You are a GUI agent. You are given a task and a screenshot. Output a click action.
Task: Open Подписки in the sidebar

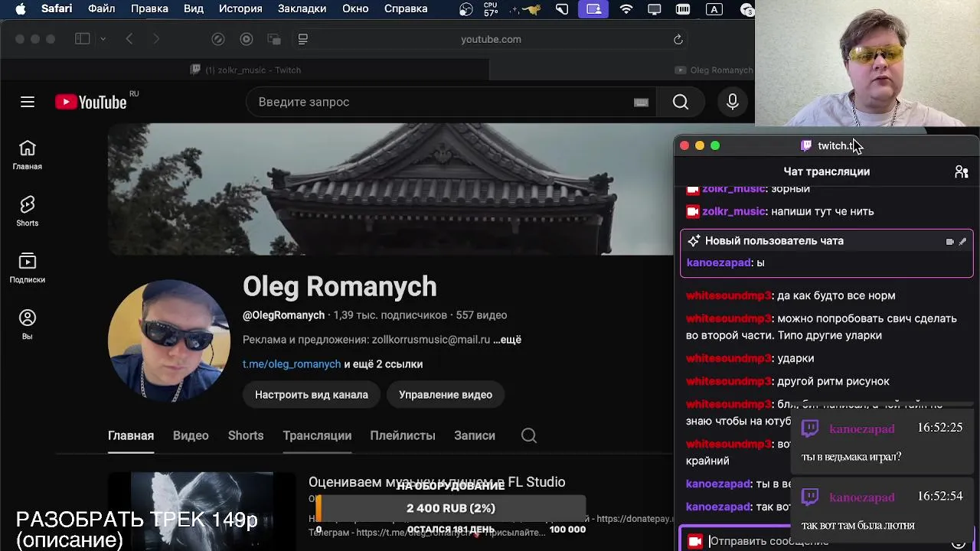point(28,268)
